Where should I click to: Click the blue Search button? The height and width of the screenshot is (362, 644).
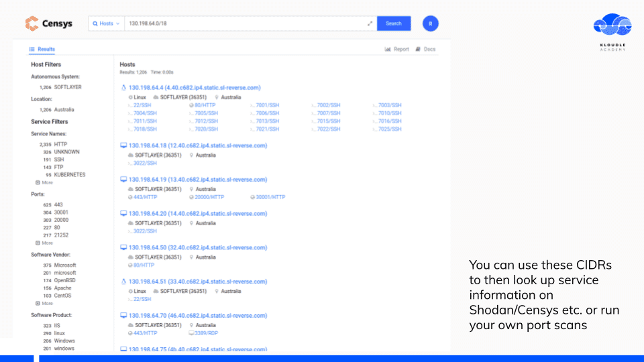pyautogui.click(x=394, y=23)
